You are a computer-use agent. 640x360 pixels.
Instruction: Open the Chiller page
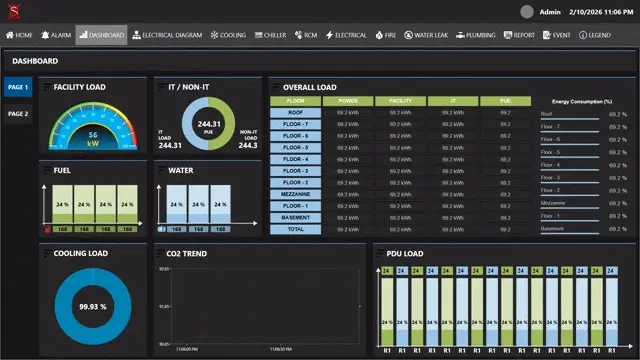[x=271, y=35]
